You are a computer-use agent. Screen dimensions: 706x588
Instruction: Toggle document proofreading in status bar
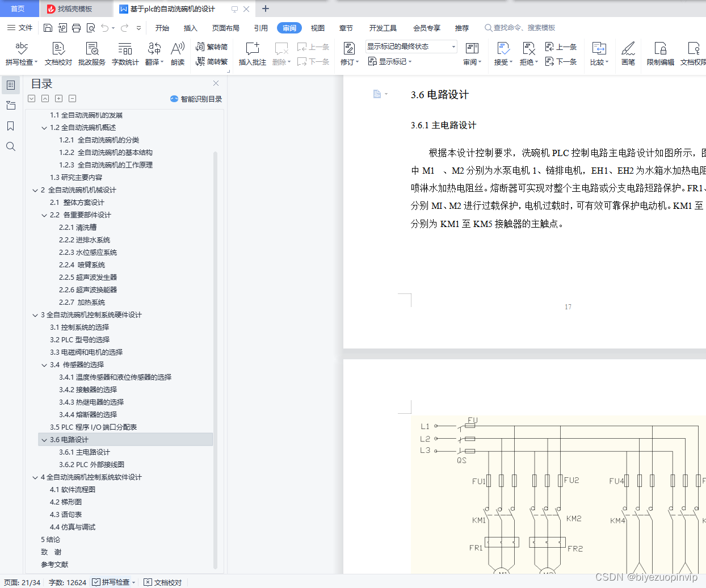click(x=163, y=582)
